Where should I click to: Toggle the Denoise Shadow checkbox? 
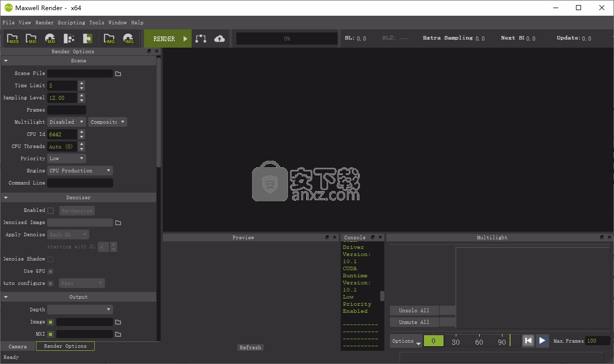coord(51,259)
